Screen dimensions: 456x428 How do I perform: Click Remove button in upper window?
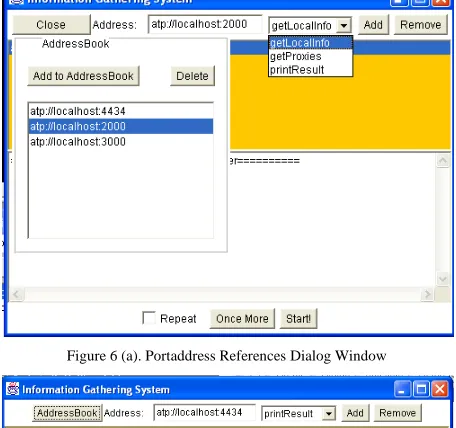421,25
